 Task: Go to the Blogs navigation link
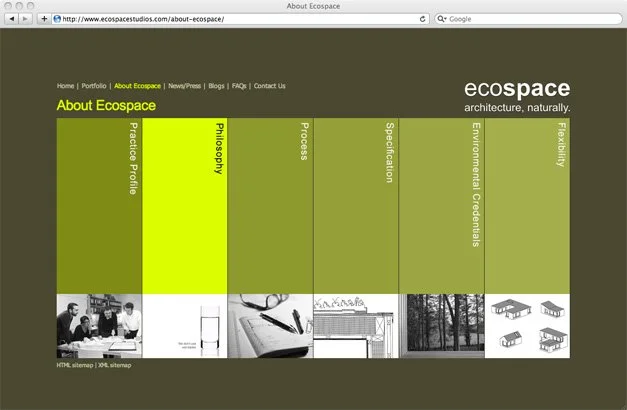point(216,86)
